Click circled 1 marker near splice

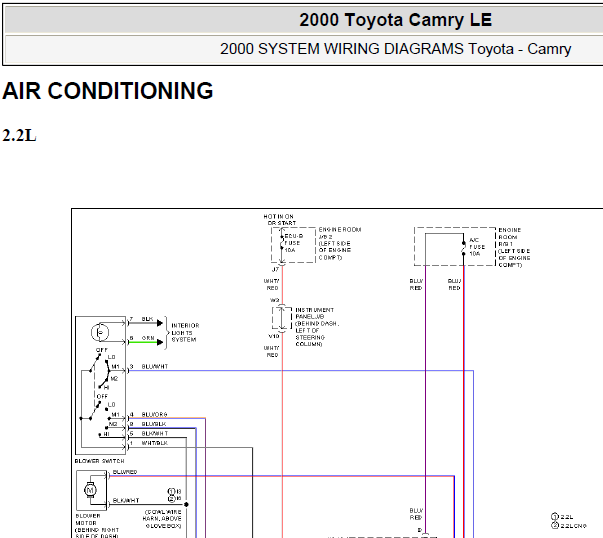pyautogui.click(x=172, y=491)
